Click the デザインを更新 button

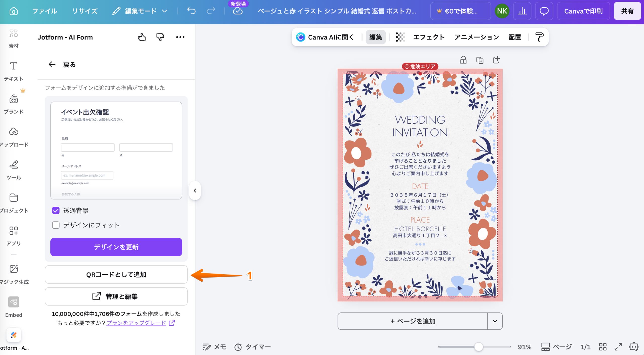(116, 247)
